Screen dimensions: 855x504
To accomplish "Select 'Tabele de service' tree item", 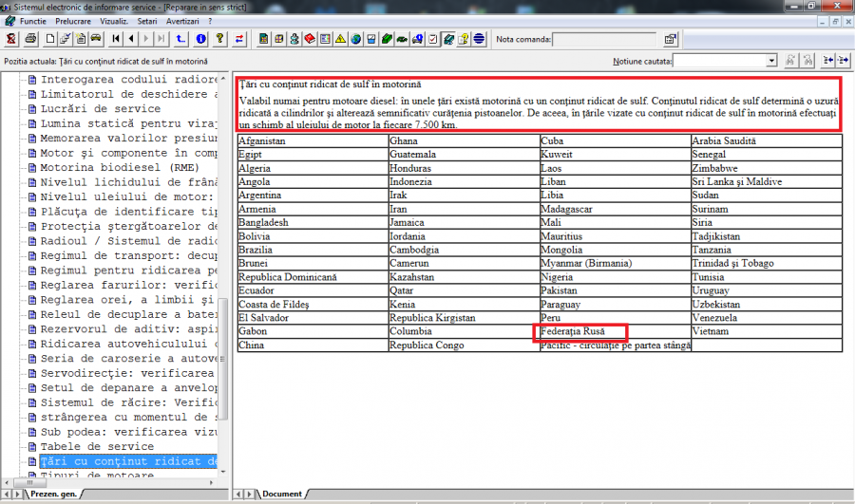I will [96, 446].
